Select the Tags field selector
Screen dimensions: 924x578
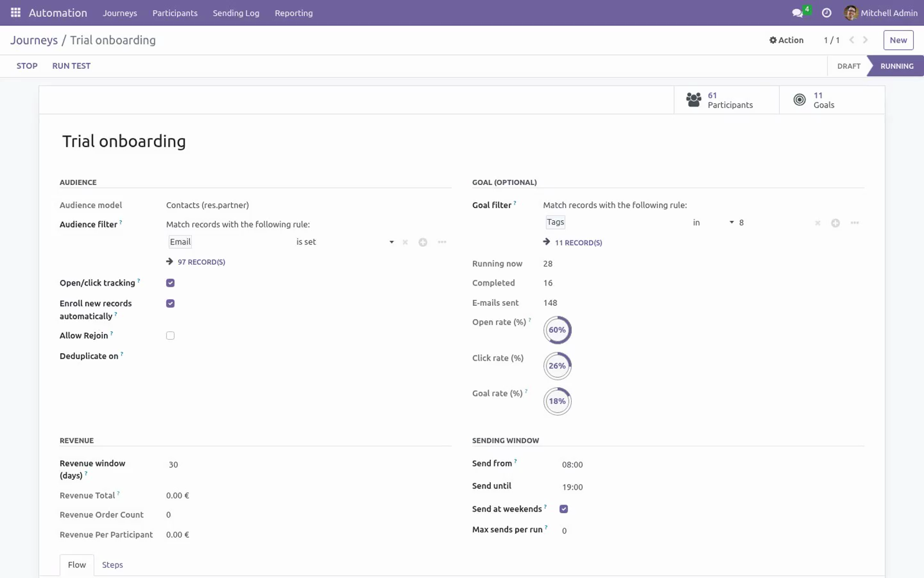pos(555,223)
